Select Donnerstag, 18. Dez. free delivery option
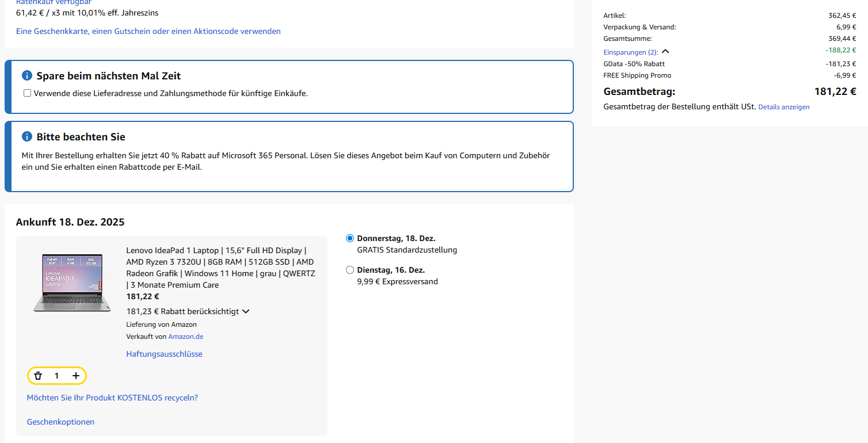The width and height of the screenshot is (868, 443). [350, 238]
